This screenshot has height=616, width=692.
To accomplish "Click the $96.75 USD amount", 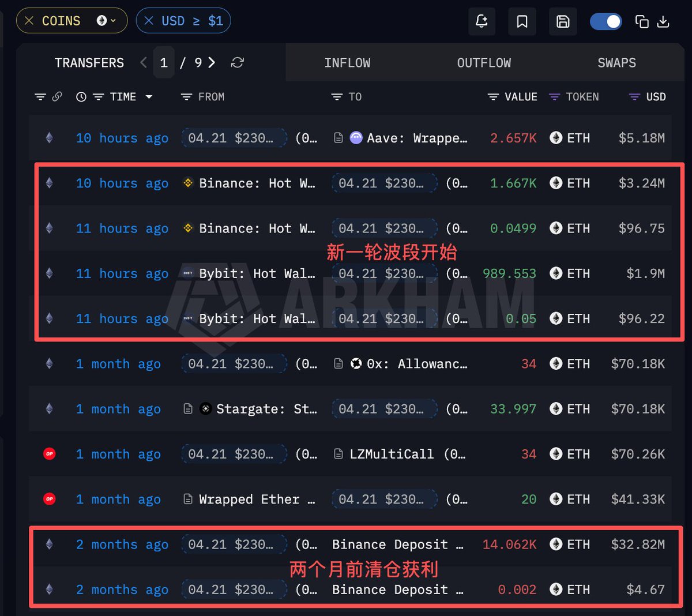I will coord(642,228).
